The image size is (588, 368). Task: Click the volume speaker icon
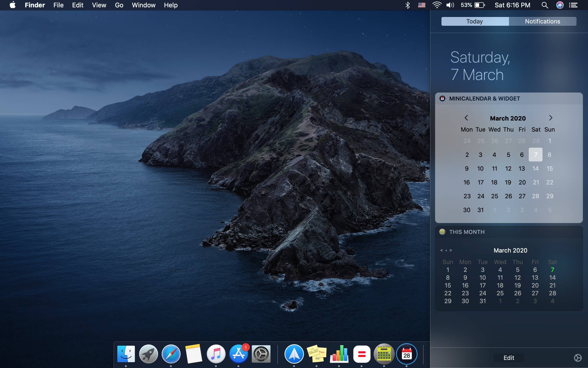(450, 5)
